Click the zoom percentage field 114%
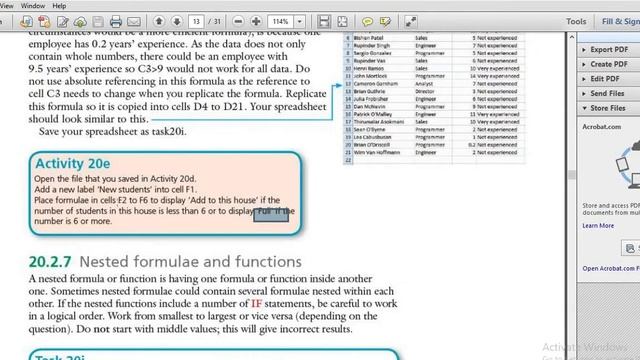Image resolution: width=640 pixels, height=360 pixels. (280, 21)
